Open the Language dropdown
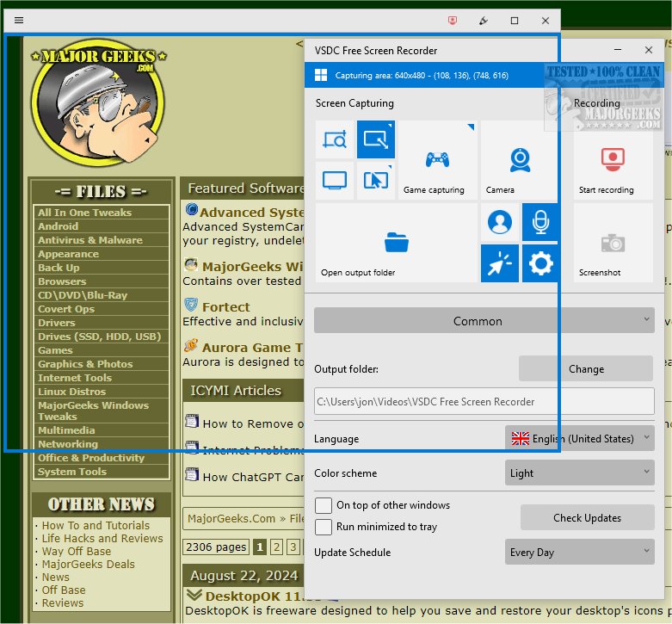 tap(579, 438)
